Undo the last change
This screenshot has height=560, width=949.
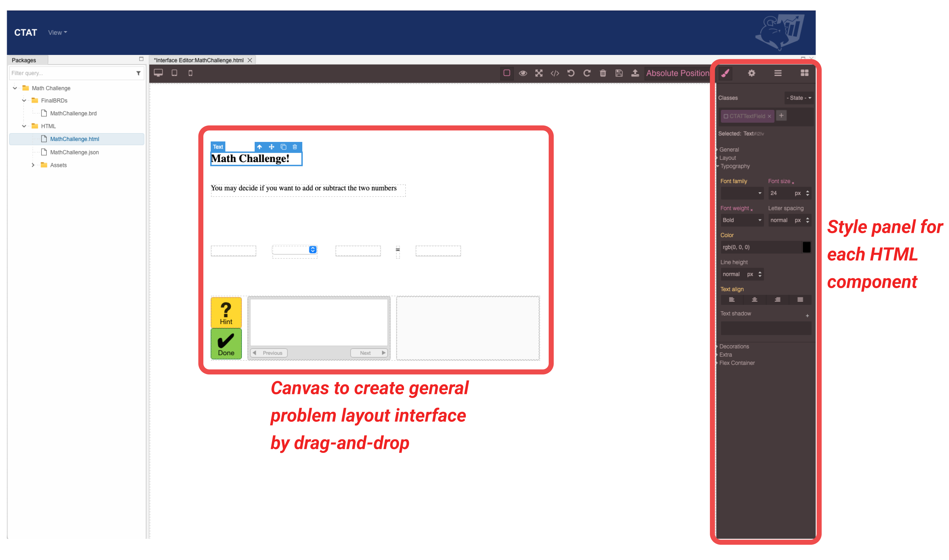click(571, 73)
